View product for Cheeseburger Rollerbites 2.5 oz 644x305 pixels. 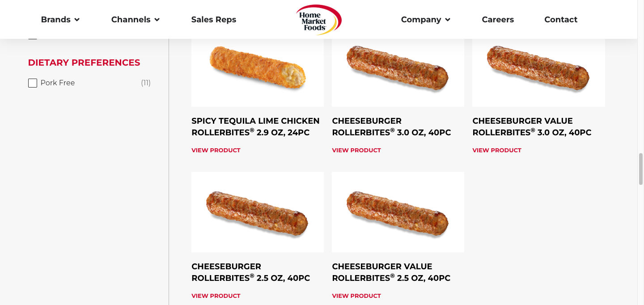[x=216, y=296]
